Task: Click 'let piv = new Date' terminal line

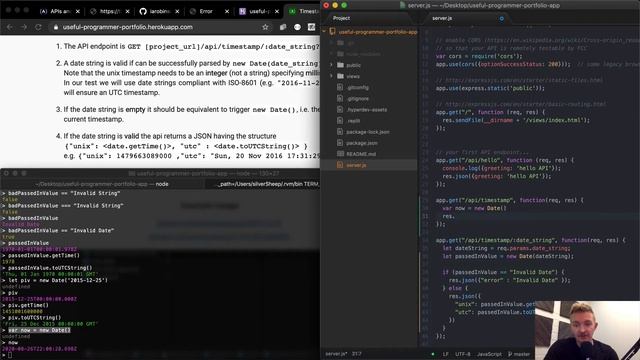Action: [x=58, y=280]
